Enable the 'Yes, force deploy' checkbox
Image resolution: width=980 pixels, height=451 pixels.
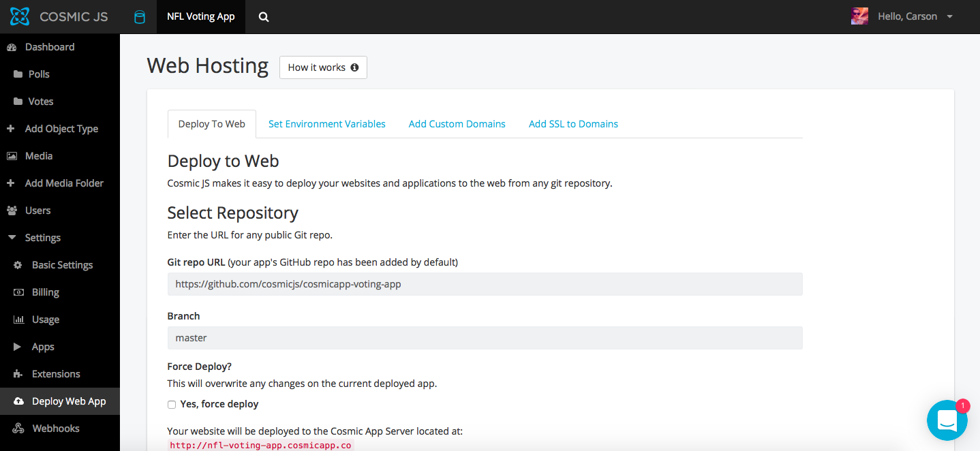tap(172, 405)
